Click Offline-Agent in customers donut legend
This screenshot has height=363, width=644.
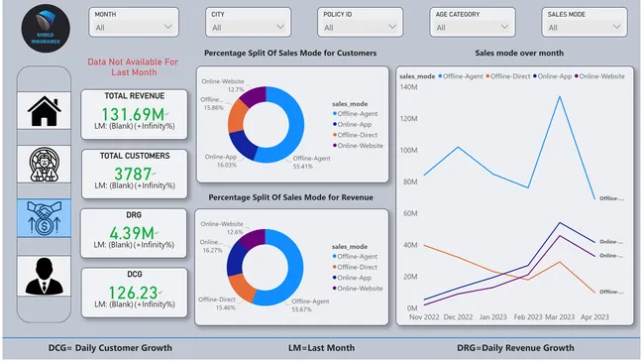[356, 114]
